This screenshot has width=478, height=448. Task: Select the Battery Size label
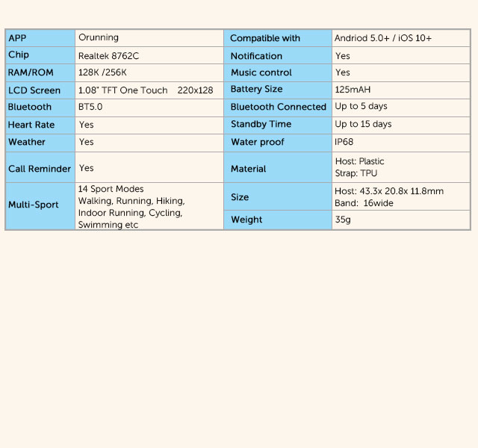coord(256,89)
